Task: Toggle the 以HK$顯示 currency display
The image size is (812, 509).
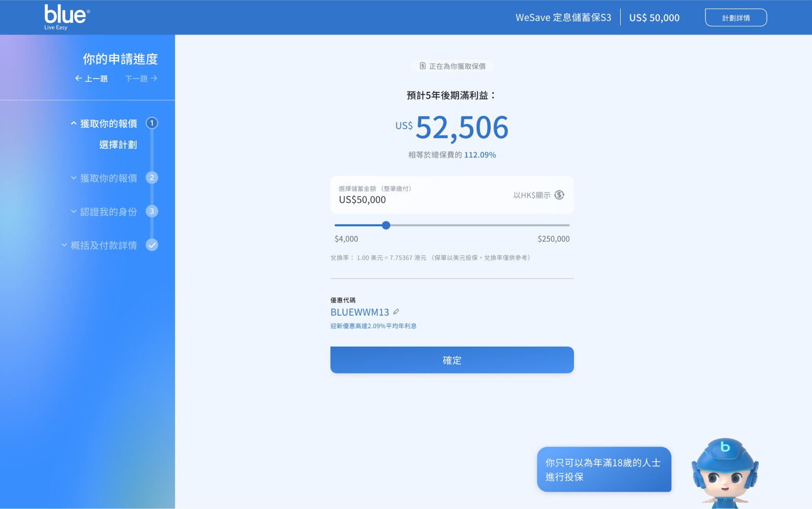Action: click(x=538, y=195)
